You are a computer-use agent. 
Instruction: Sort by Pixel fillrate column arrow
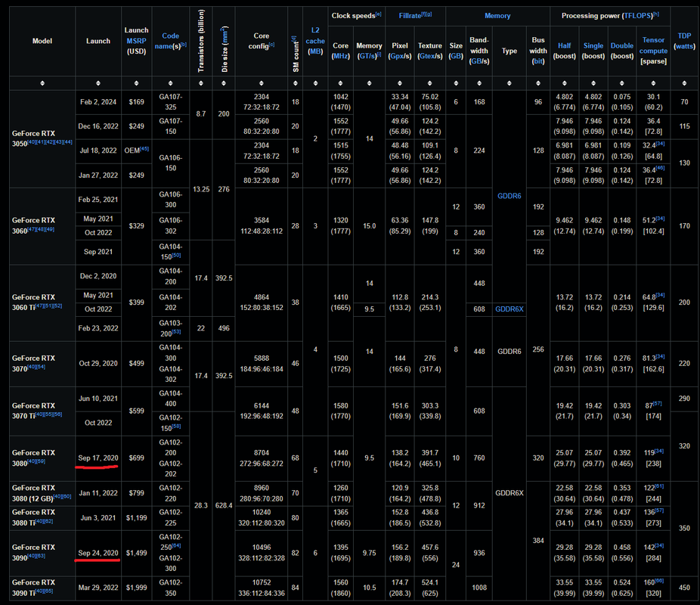(400, 83)
